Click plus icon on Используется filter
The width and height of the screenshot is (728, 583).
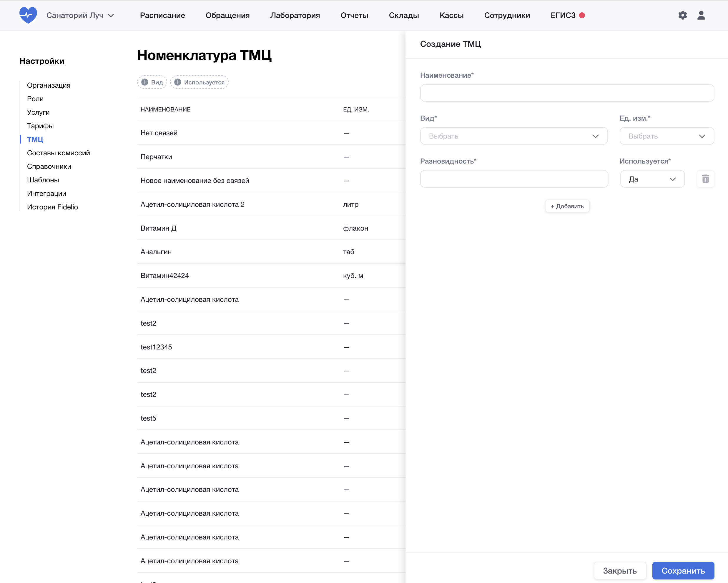(x=178, y=82)
